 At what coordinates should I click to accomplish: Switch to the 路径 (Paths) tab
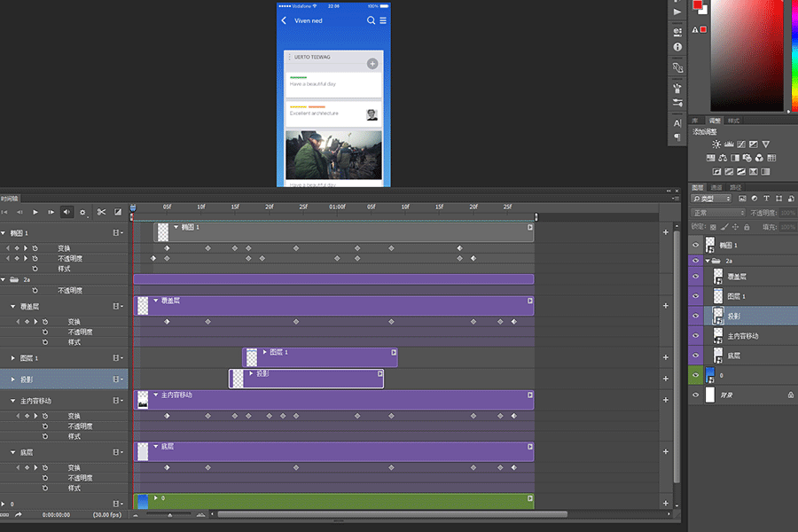735,187
